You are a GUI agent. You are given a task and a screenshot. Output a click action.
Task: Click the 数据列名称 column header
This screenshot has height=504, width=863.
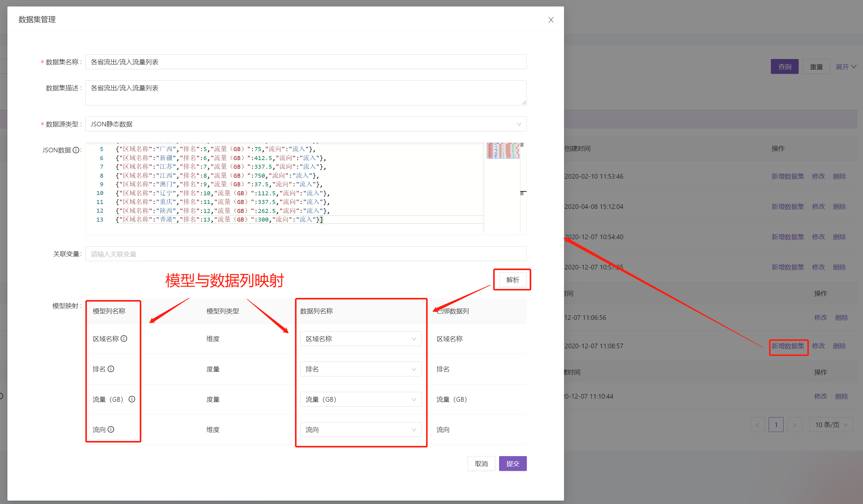click(x=316, y=311)
